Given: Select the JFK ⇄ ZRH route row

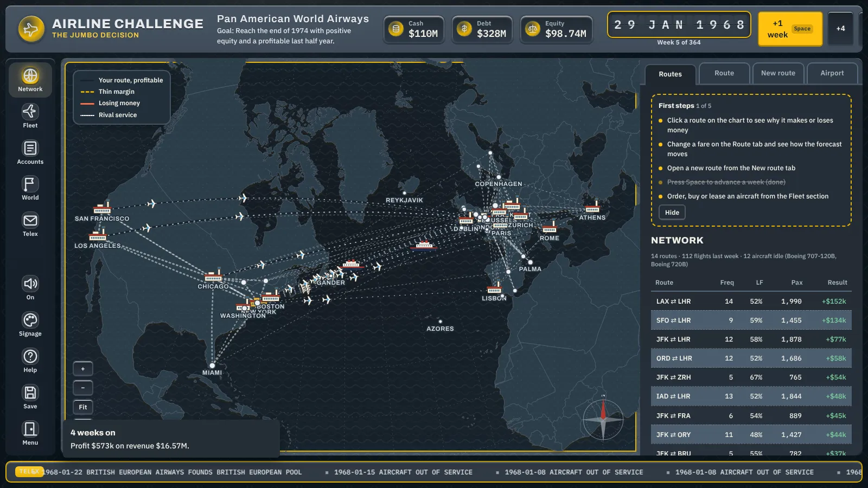Looking at the screenshot, I should (751, 377).
